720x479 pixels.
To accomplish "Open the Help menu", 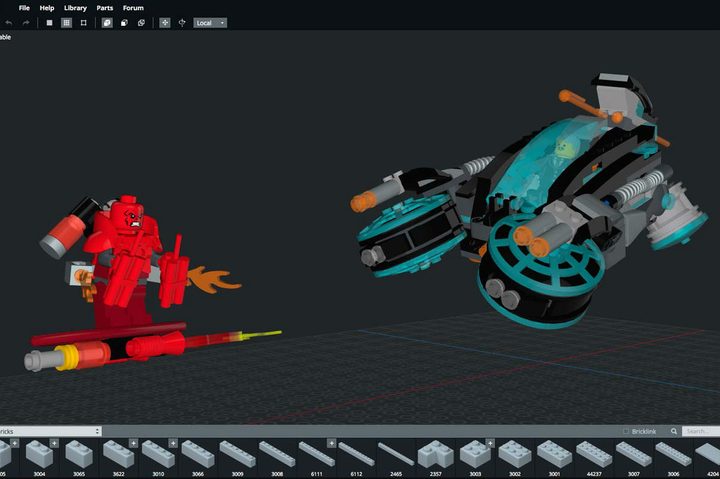I will [x=46, y=8].
